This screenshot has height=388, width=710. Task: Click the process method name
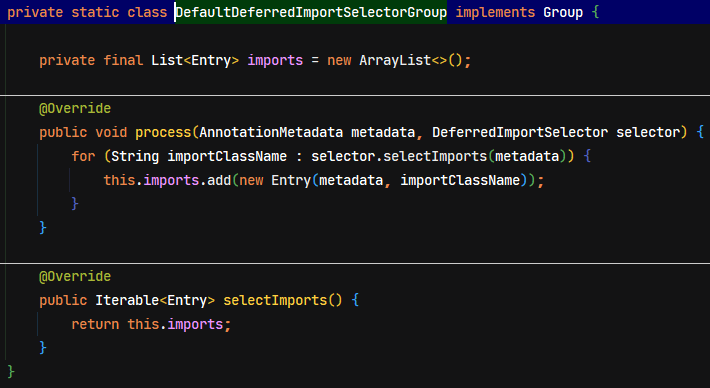[163, 132]
